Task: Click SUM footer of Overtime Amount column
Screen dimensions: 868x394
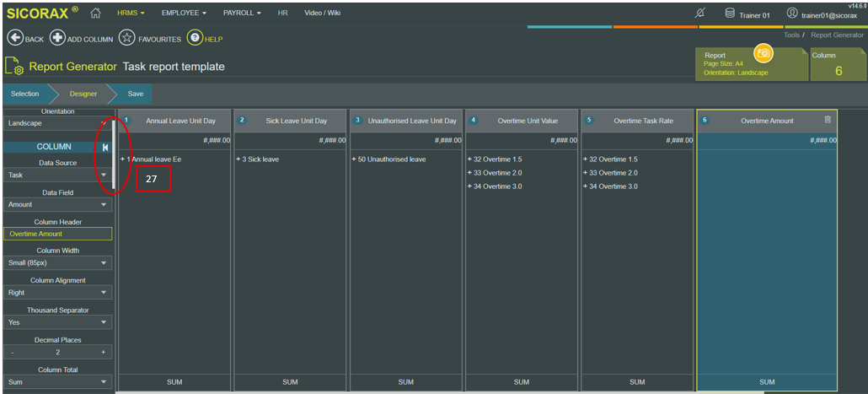Action: 767,382
